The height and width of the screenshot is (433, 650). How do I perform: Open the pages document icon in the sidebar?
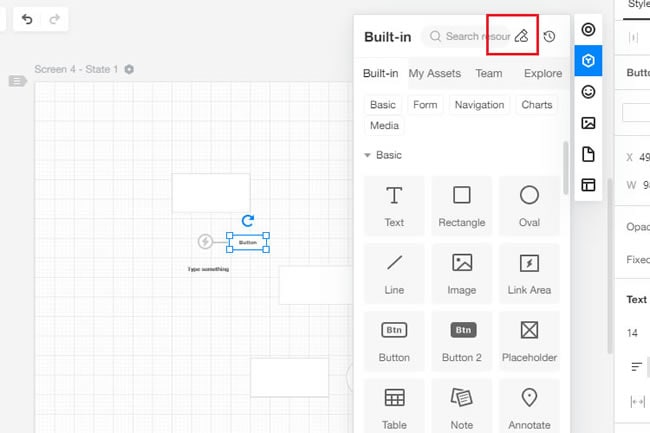coord(588,154)
